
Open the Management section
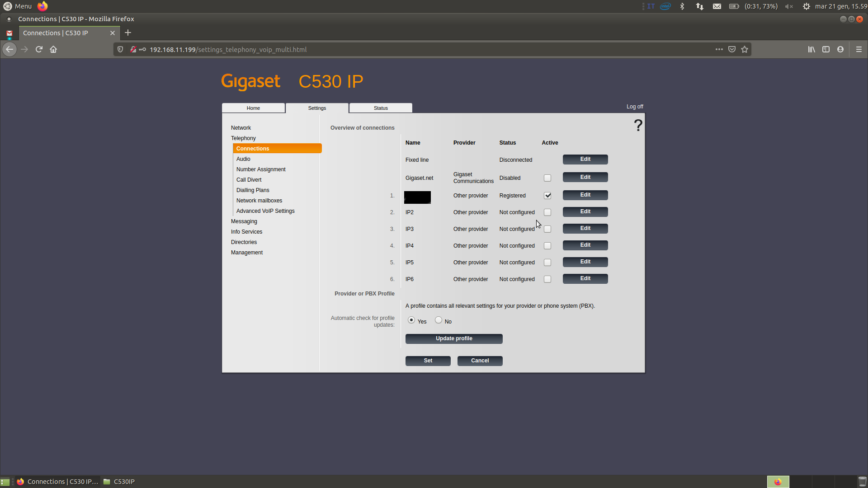point(247,253)
